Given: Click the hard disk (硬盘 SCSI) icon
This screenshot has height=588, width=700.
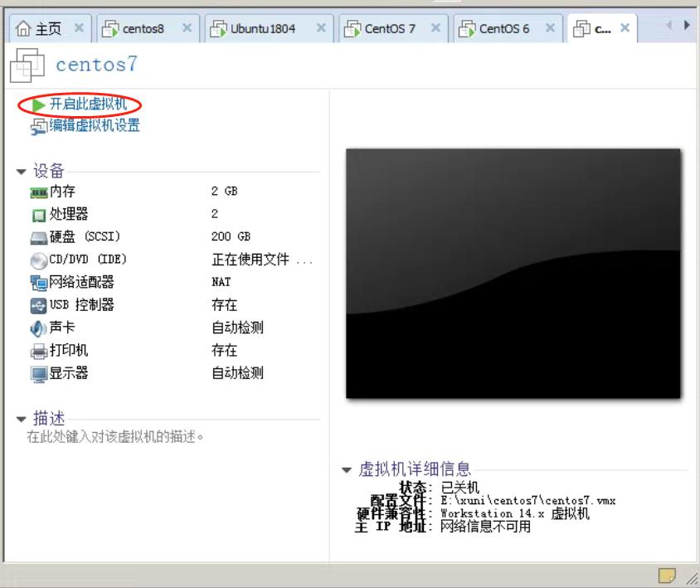Looking at the screenshot, I should pyautogui.click(x=39, y=238).
